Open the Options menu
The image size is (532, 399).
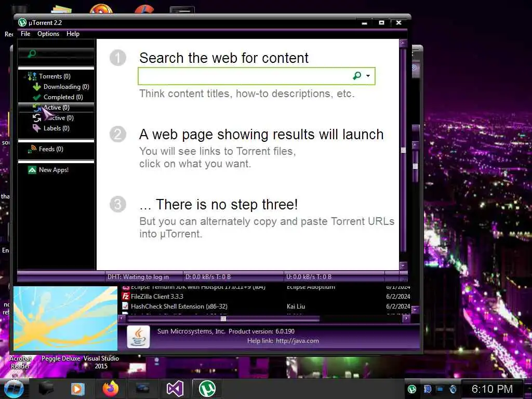[x=48, y=34]
